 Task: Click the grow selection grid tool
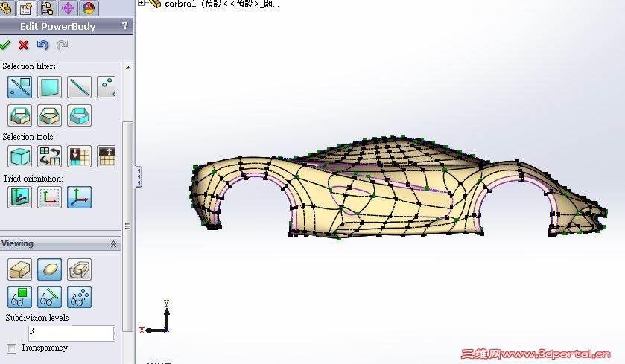[106, 156]
